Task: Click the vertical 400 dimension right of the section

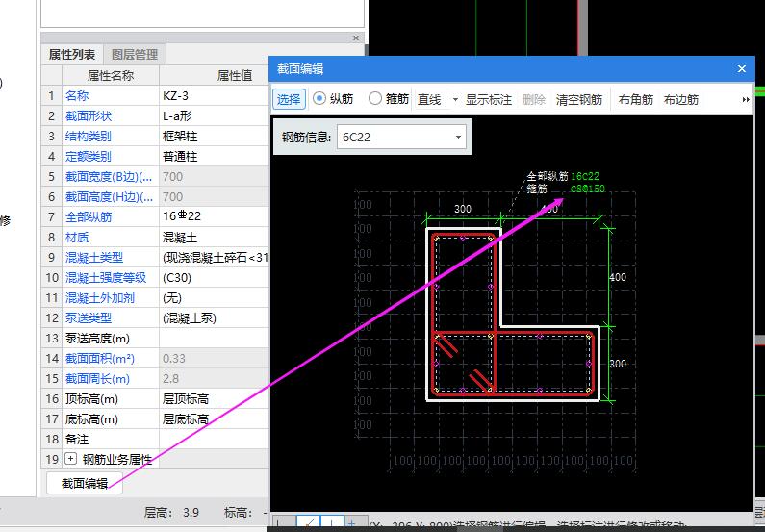Action: pos(618,277)
